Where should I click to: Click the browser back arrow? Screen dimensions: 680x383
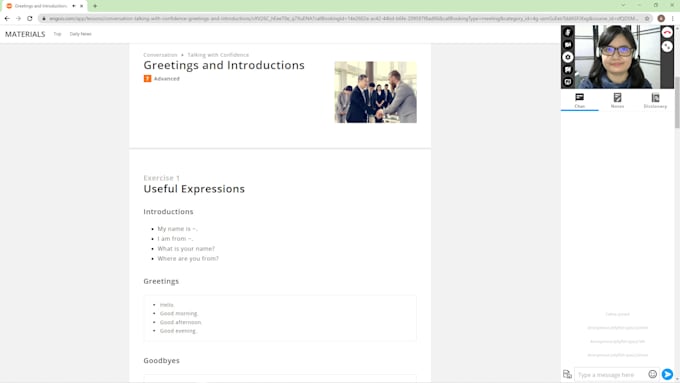[7, 18]
